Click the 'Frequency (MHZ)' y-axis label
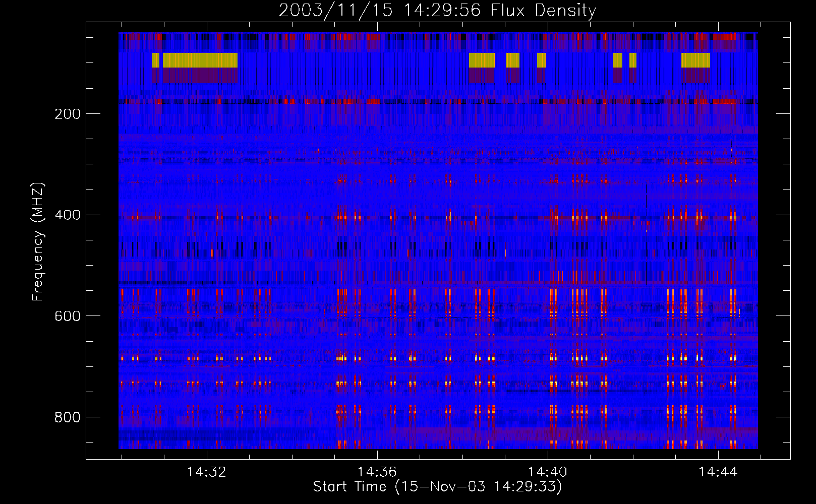 click(38, 241)
